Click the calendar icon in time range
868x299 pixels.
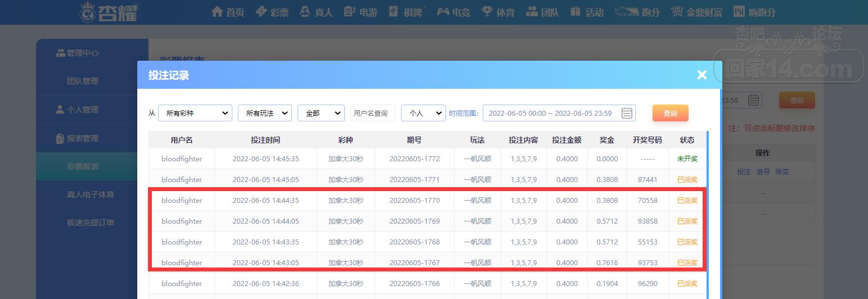[x=627, y=113]
